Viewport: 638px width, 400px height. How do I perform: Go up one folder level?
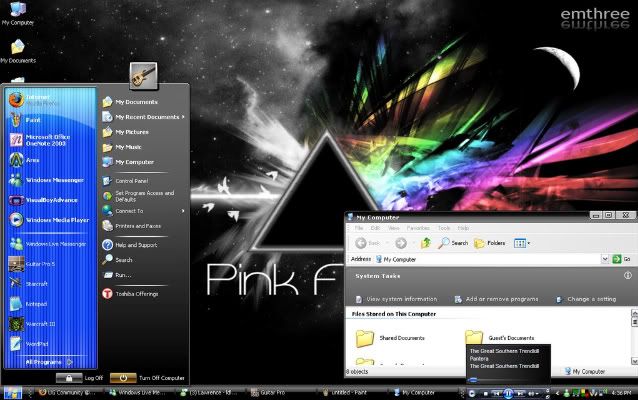tap(426, 243)
